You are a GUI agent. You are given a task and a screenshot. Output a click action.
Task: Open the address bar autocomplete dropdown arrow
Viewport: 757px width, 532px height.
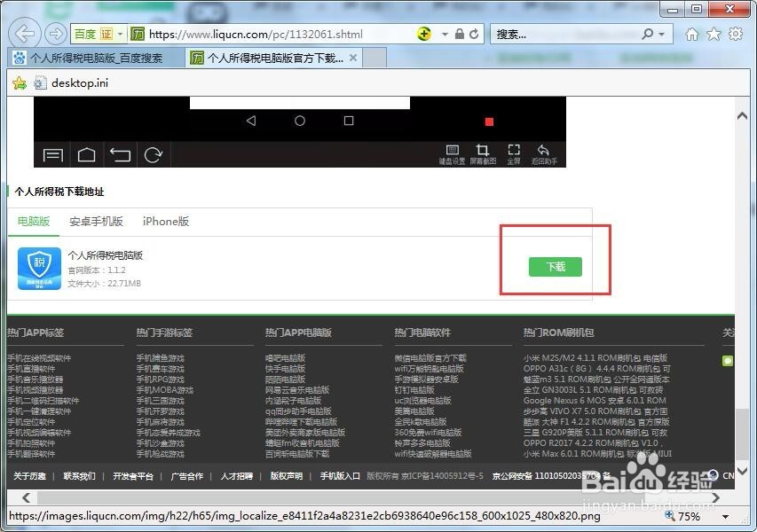[x=445, y=35]
